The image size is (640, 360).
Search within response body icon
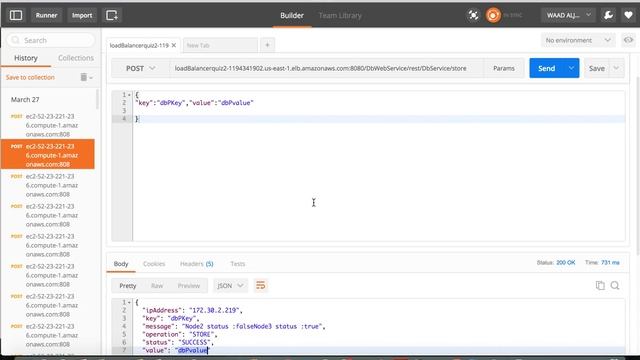(615, 285)
